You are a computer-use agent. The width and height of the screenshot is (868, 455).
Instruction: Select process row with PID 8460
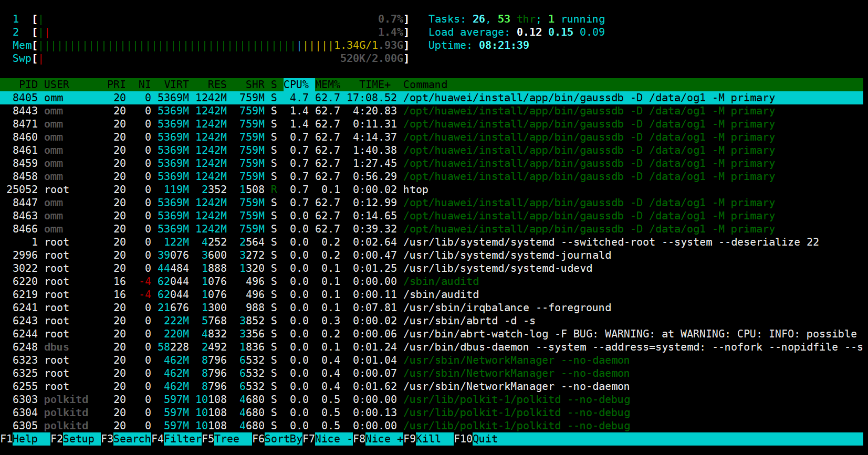coord(432,137)
